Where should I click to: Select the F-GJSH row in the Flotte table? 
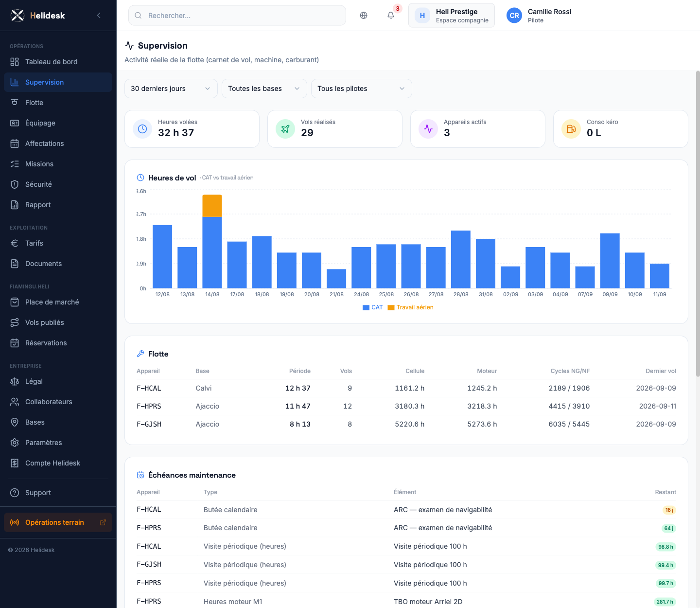[x=406, y=424]
